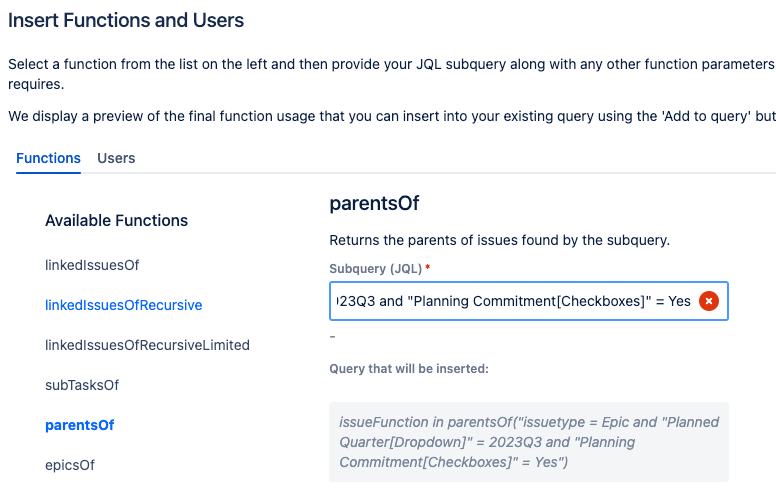Viewport: 776px width, 492px height.
Task: Click the Insert Functions and Users title
Action: click(126, 20)
